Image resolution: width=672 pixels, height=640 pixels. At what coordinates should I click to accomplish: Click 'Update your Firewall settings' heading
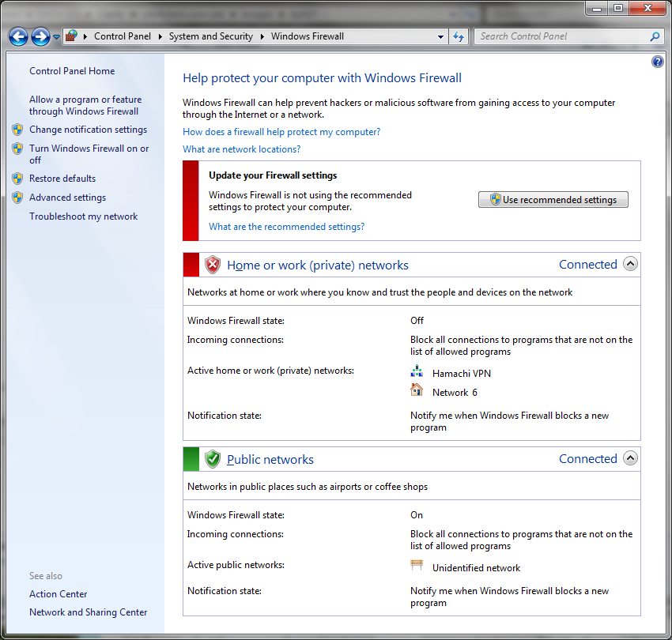point(273,175)
